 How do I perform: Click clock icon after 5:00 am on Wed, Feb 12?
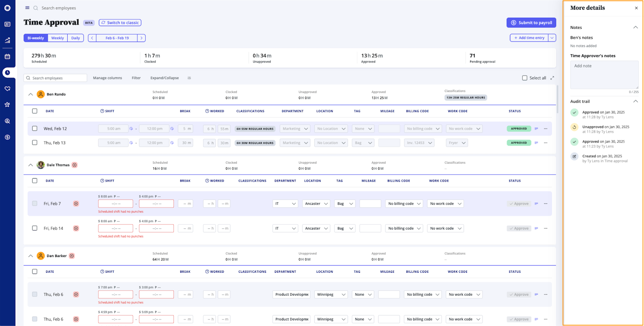point(131,129)
